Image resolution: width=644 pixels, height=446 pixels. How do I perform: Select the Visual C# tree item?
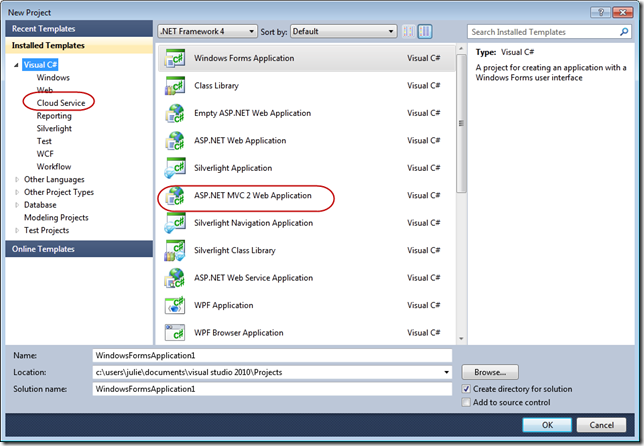tap(40, 65)
